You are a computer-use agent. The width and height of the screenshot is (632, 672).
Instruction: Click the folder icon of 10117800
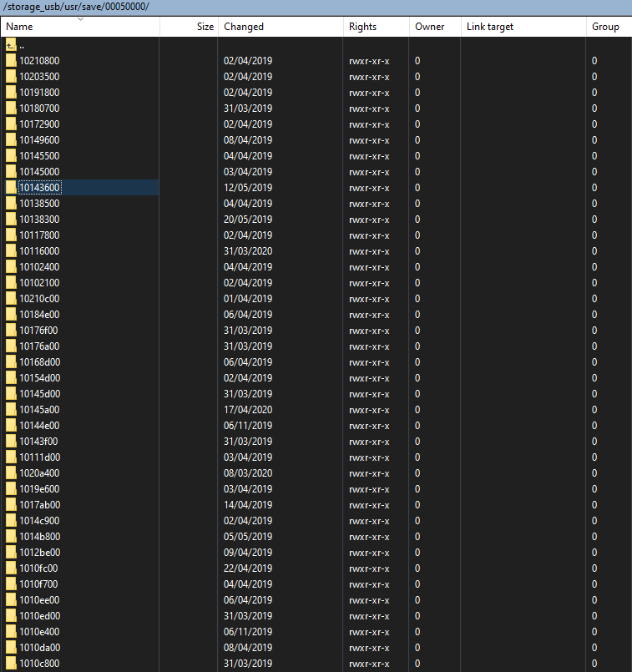[11, 235]
